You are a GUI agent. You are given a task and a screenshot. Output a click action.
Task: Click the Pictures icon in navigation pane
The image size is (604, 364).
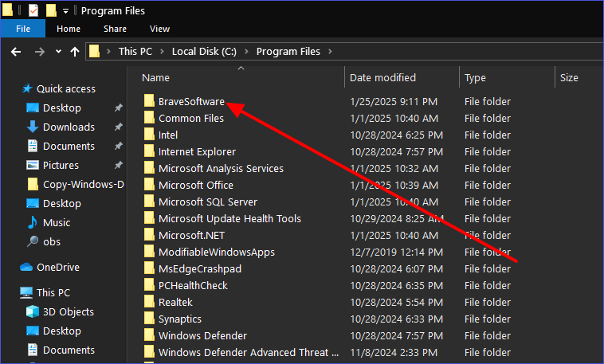click(x=33, y=165)
